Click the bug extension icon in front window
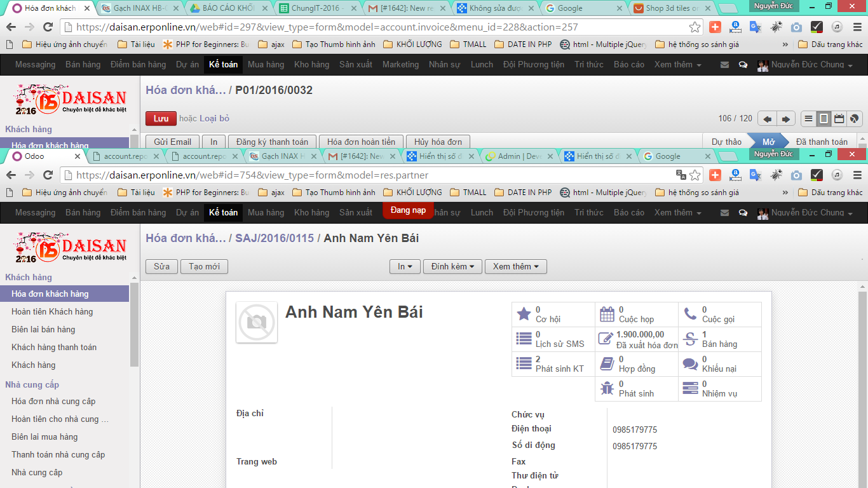Image resolution: width=868 pixels, height=488 pixels. 776,175
